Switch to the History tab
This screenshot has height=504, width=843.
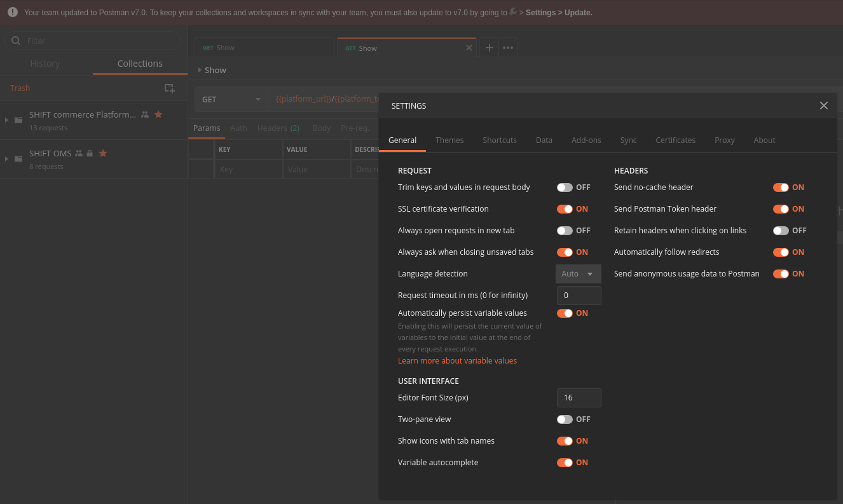click(x=45, y=63)
